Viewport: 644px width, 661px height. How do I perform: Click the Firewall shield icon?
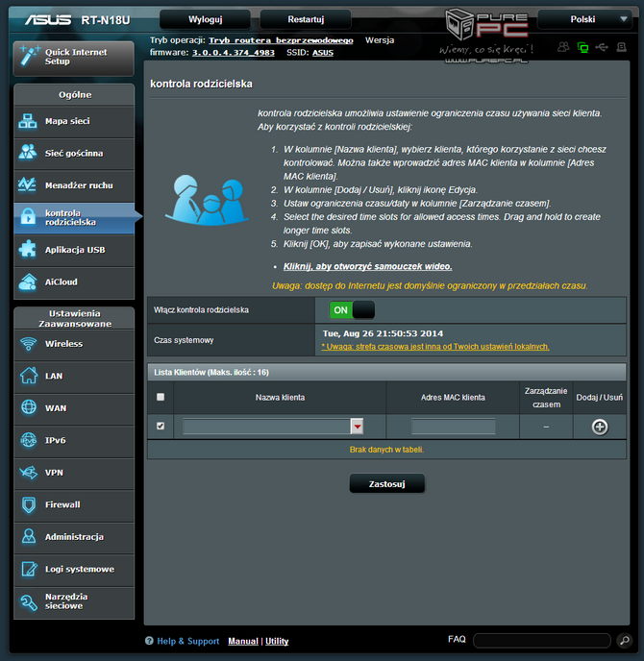pyautogui.click(x=28, y=504)
